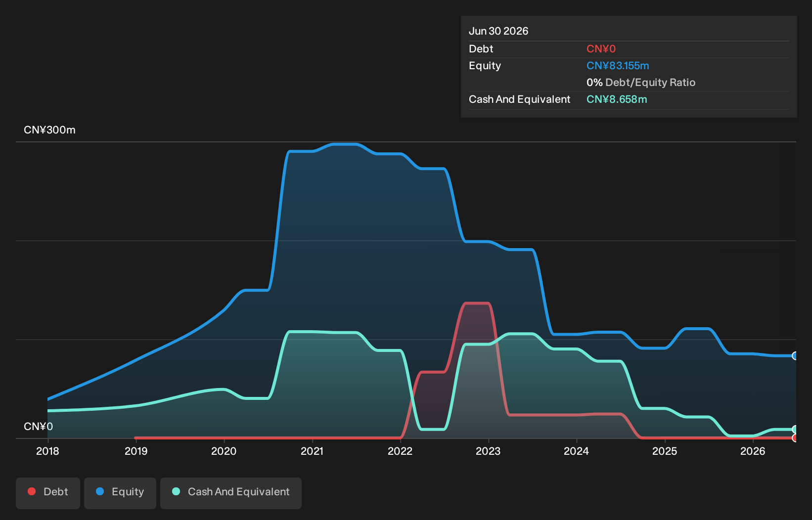Click the 2025 x-axis label

point(665,451)
